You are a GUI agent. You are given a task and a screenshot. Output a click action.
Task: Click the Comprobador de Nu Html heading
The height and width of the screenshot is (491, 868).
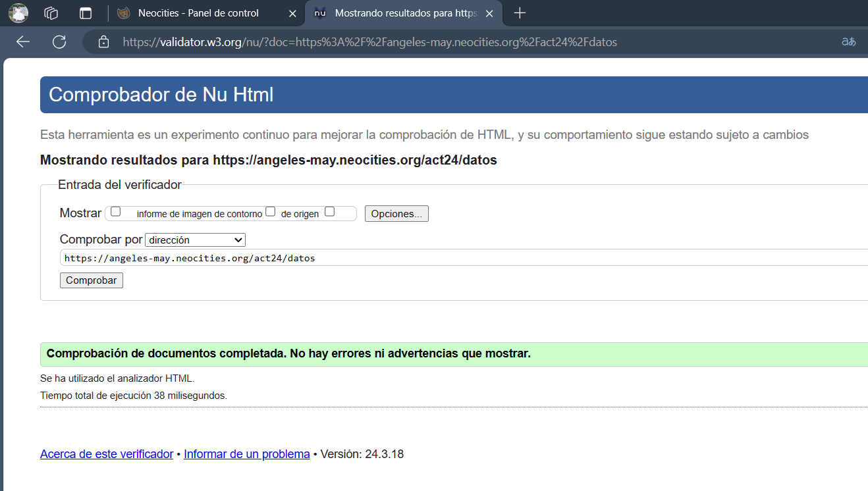point(161,95)
